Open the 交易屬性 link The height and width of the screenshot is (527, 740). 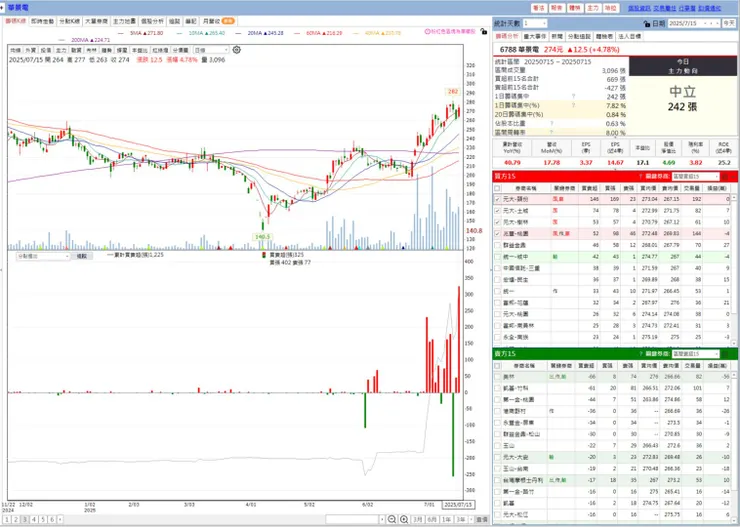[x=664, y=8]
